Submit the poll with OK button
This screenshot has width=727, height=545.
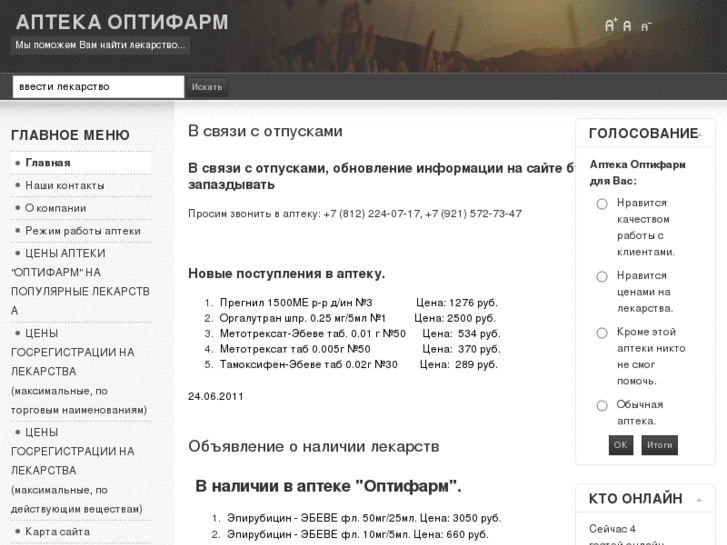pyautogui.click(x=621, y=445)
